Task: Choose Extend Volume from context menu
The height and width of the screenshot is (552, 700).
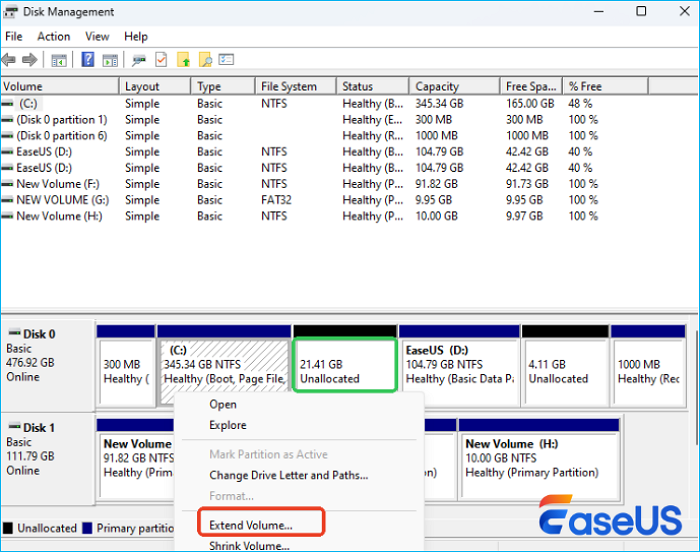Action: tap(250, 525)
